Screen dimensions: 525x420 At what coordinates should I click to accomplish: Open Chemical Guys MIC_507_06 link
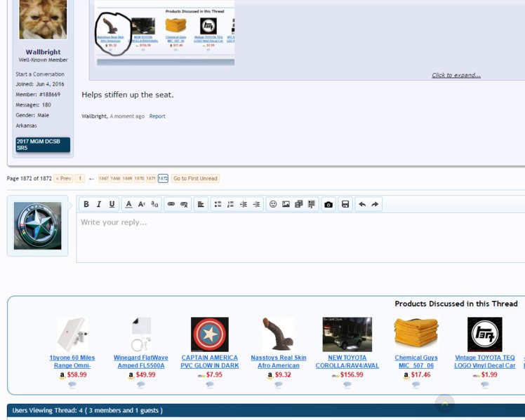416,362
